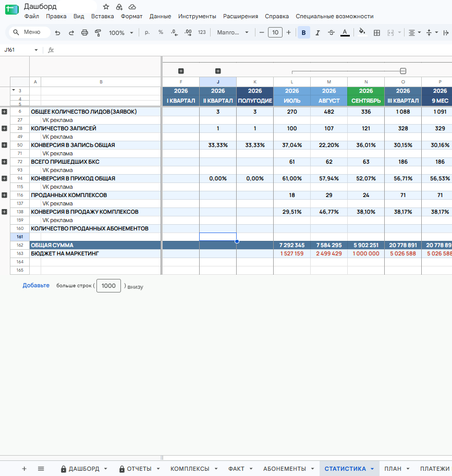Print the spreadsheet via printer icon
This screenshot has width=452, height=476.
(84, 33)
